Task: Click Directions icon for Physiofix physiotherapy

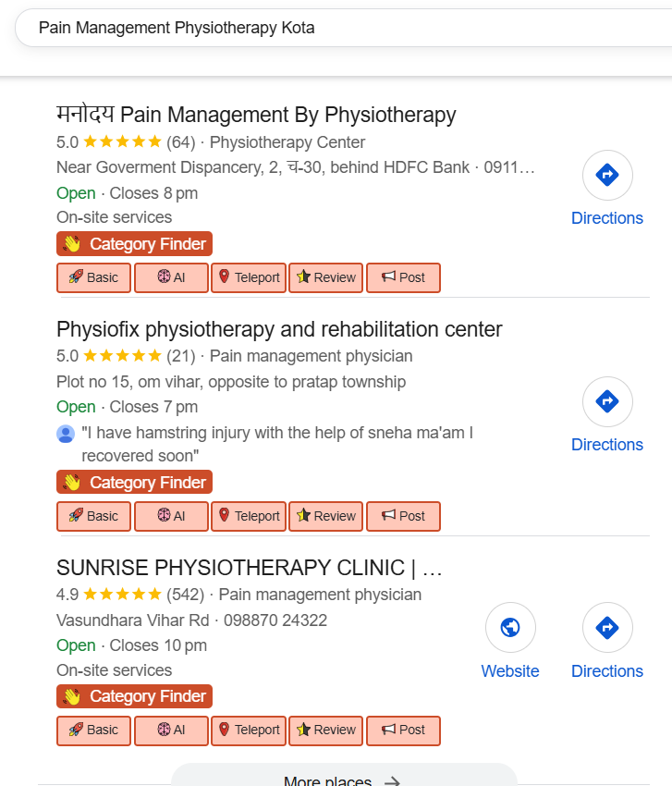Action: (606, 401)
